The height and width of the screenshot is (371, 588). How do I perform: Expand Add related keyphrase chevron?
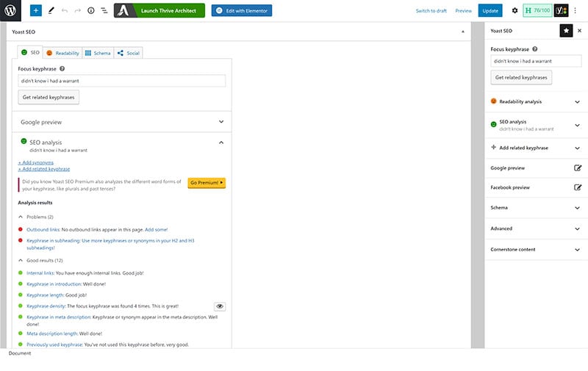[577, 148]
